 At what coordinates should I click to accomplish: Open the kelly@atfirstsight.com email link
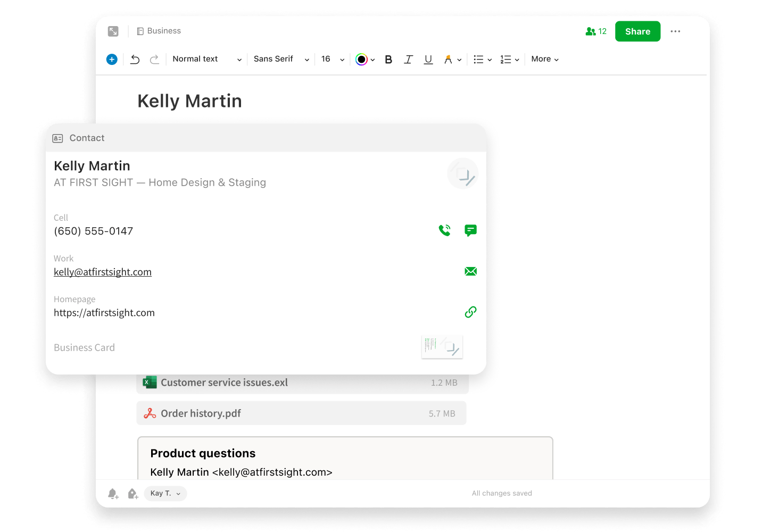point(103,272)
